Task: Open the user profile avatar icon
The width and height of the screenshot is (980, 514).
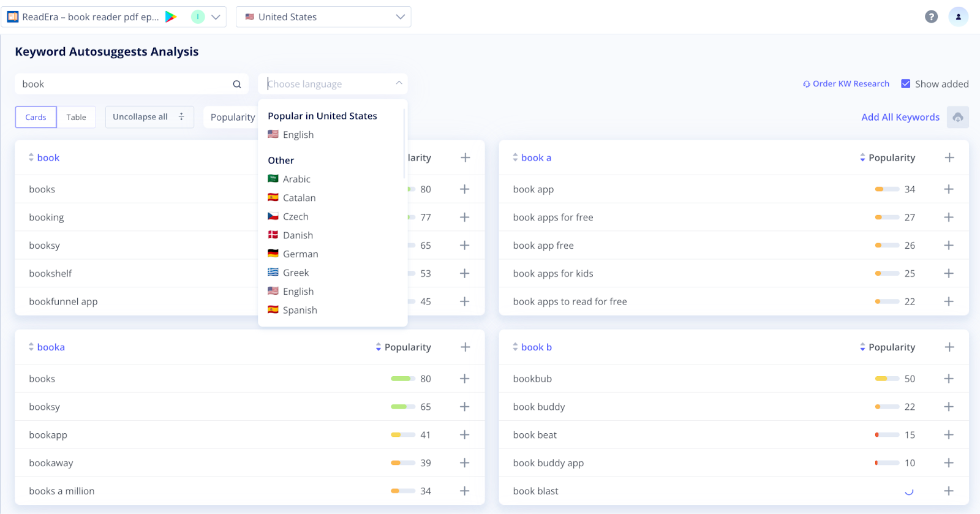Action: [x=958, y=17]
